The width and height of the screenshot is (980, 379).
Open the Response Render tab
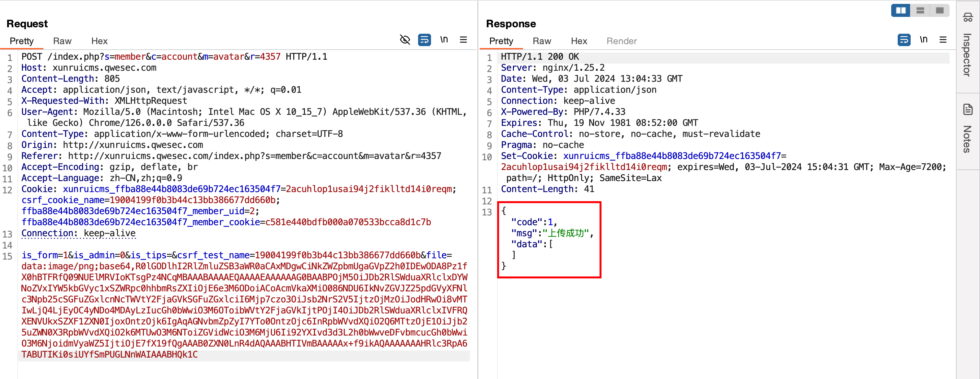tap(621, 41)
